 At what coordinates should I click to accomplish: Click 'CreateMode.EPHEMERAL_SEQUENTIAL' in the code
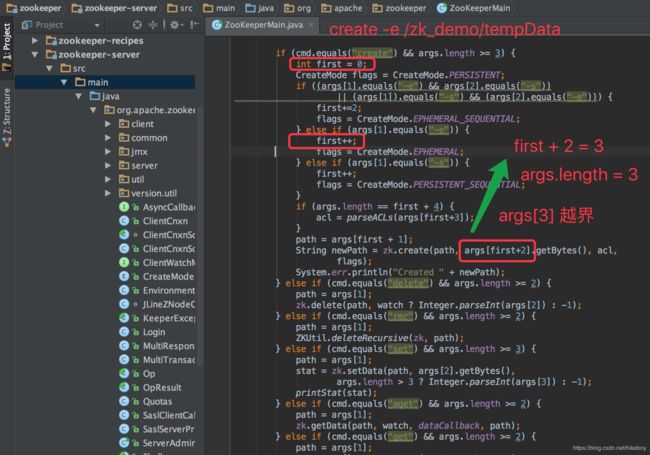pos(437,119)
